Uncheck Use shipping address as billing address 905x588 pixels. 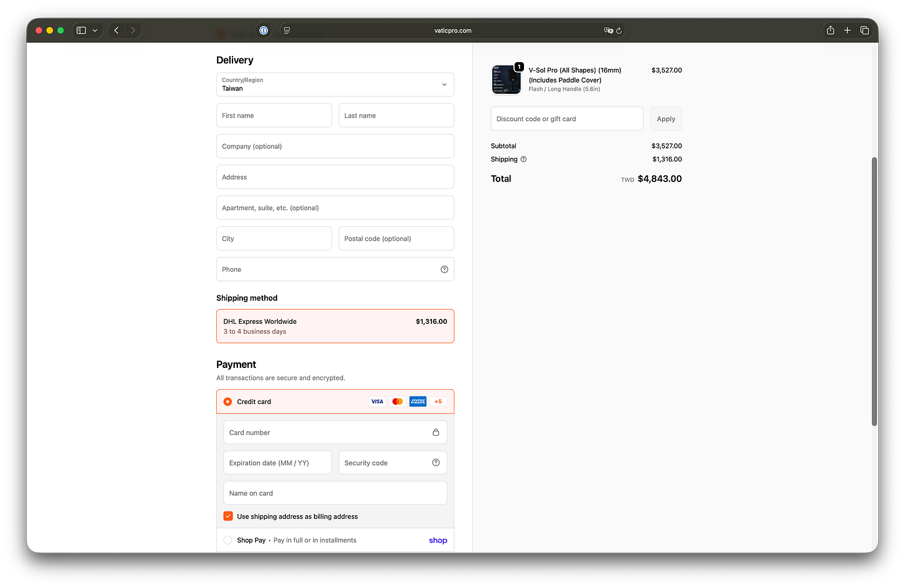pyautogui.click(x=228, y=516)
